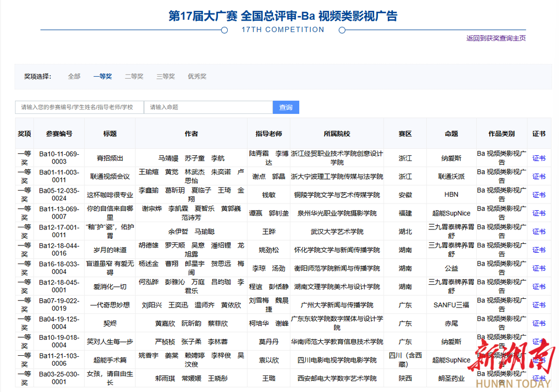Click the 返回到获奖查询主页 link

coord(496,38)
